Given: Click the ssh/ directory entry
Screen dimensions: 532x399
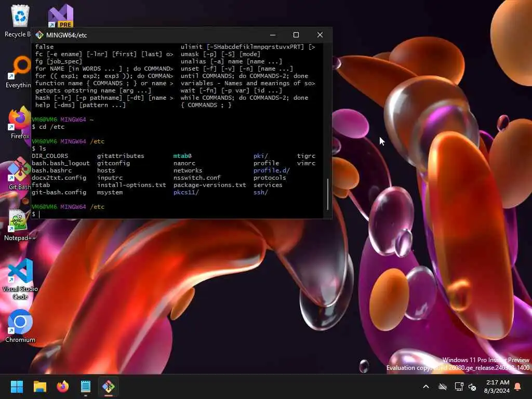Looking at the screenshot, I should point(261,192).
